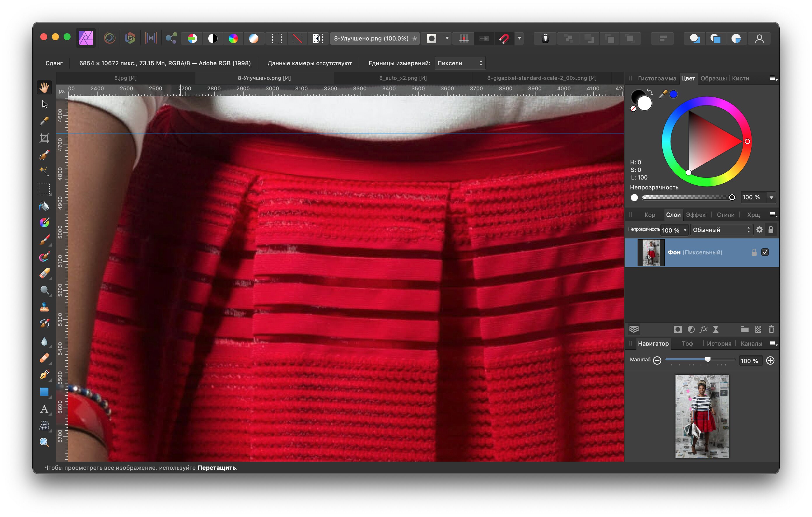Screen dimensions: 812x517
Task: Select the View (hand) tool
Action: tap(44, 88)
